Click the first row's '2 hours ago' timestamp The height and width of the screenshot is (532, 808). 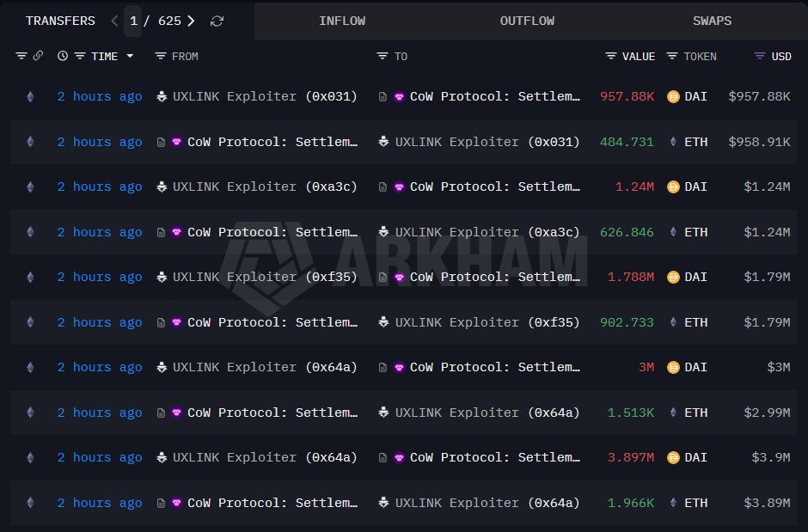tap(100, 96)
